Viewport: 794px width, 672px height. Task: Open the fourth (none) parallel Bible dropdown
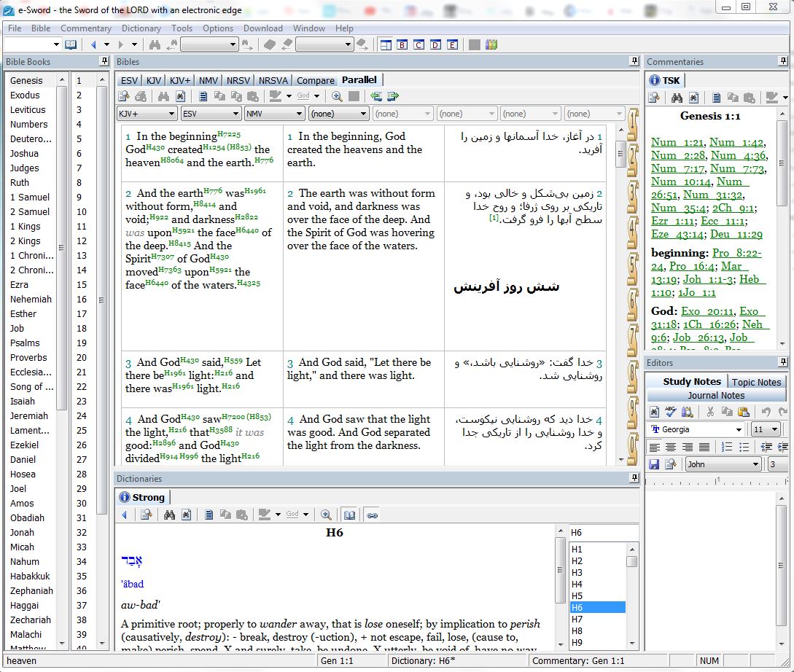click(338, 114)
